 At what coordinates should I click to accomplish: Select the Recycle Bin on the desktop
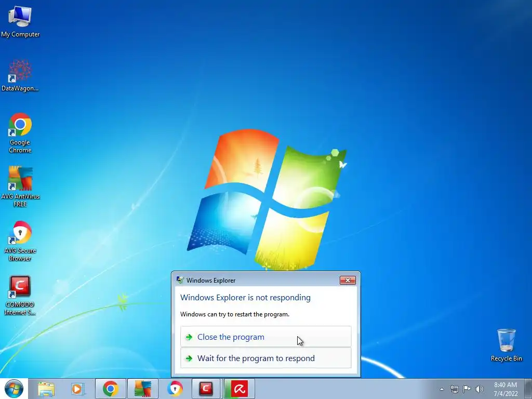coord(506,345)
